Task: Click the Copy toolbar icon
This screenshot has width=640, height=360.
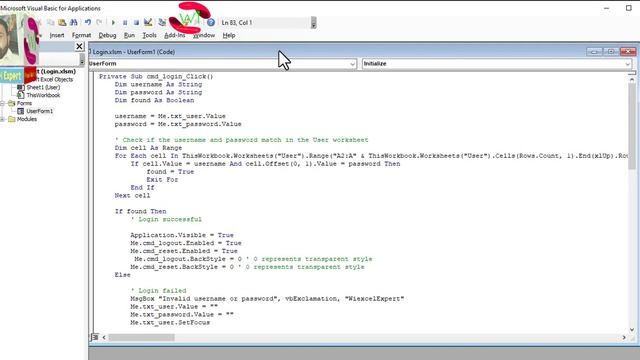Action: [51, 22]
